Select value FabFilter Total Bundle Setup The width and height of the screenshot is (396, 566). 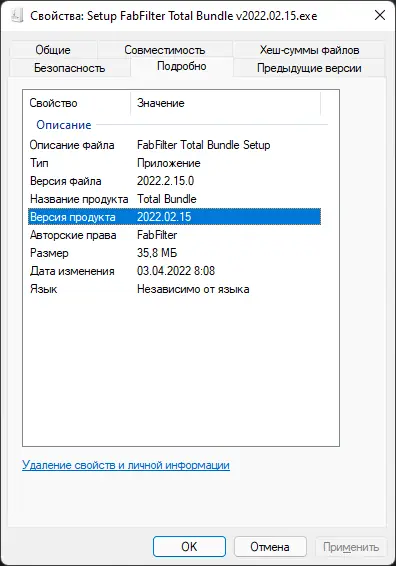(x=203, y=145)
